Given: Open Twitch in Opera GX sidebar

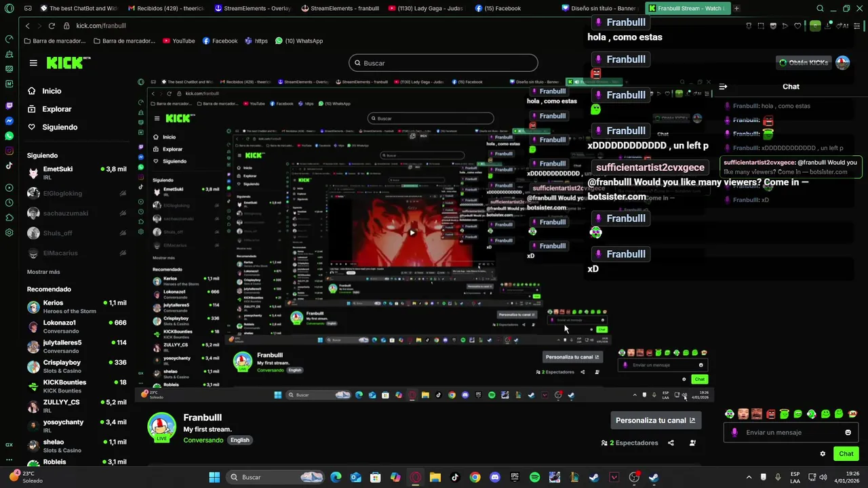Looking at the screenshot, I should (9, 106).
